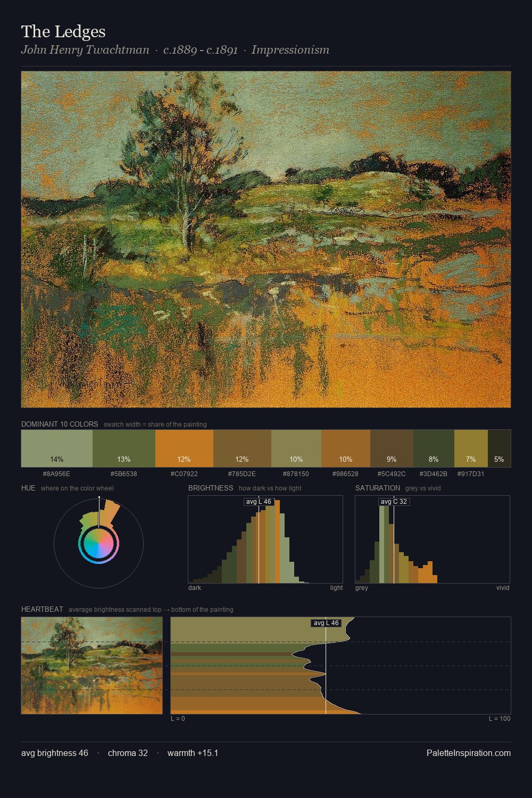Click the artist name John Henry Twachtman
532x798 pixels.
(x=85, y=50)
